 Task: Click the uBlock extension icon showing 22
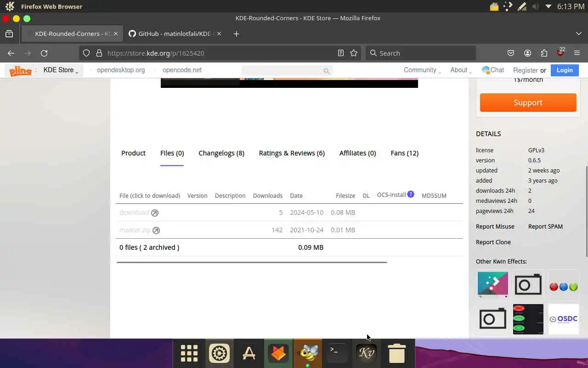click(x=560, y=52)
